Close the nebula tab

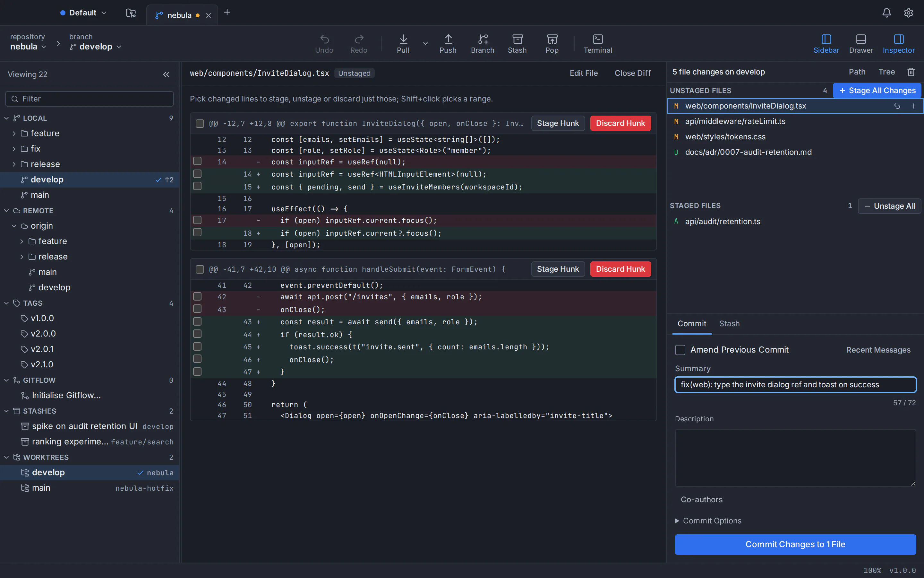tap(209, 15)
